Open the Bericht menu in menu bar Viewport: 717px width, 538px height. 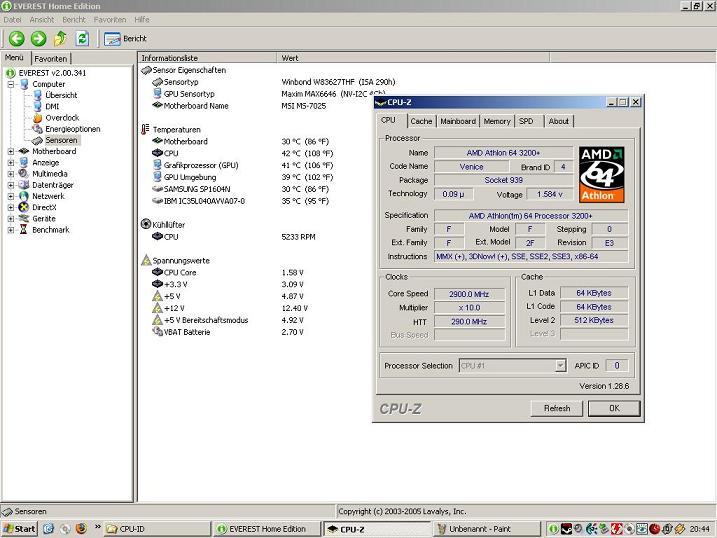(x=74, y=20)
